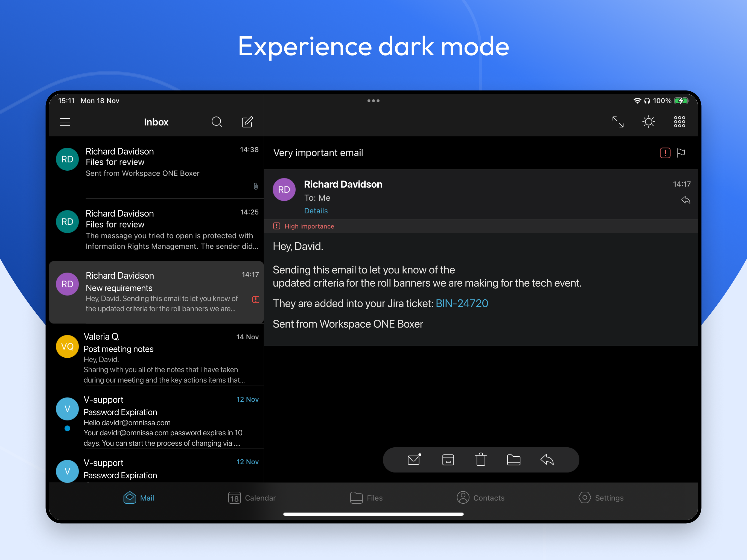
Task: Expand the email to full screen
Action: coord(618,122)
